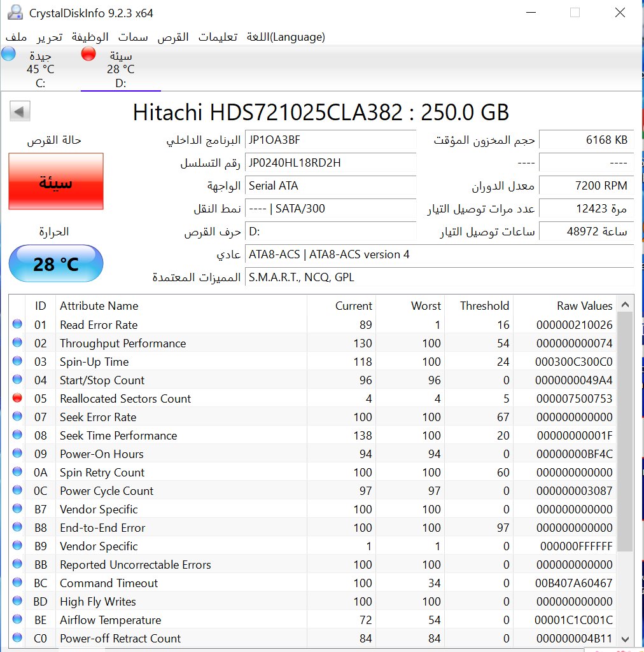Viewport: 644px width, 652px height.
Task: Select the red status circle for drive D:
Action: (x=88, y=53)
